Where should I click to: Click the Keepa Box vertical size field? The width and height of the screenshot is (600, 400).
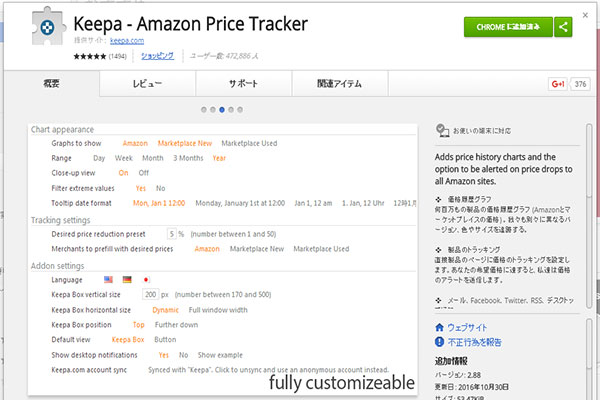tap(150, 295)
